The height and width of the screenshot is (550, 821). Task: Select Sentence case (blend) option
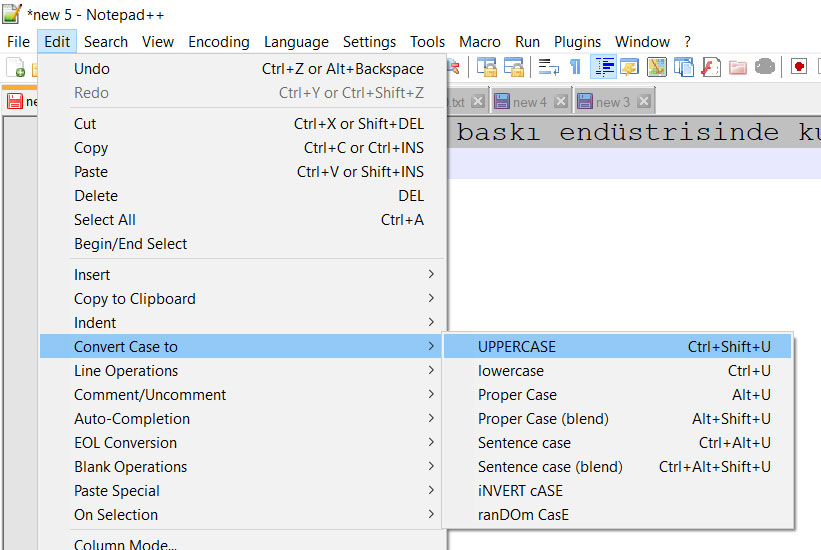(x=618, y=467)
